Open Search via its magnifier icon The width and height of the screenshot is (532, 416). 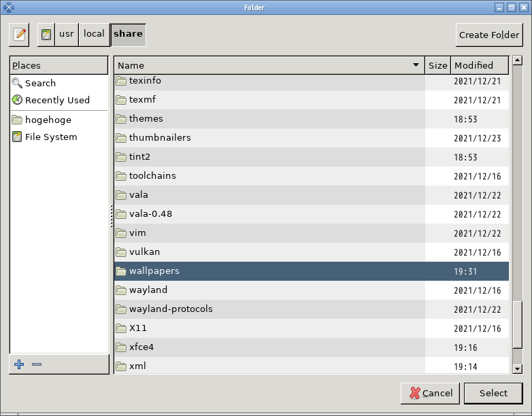point(17,83)
